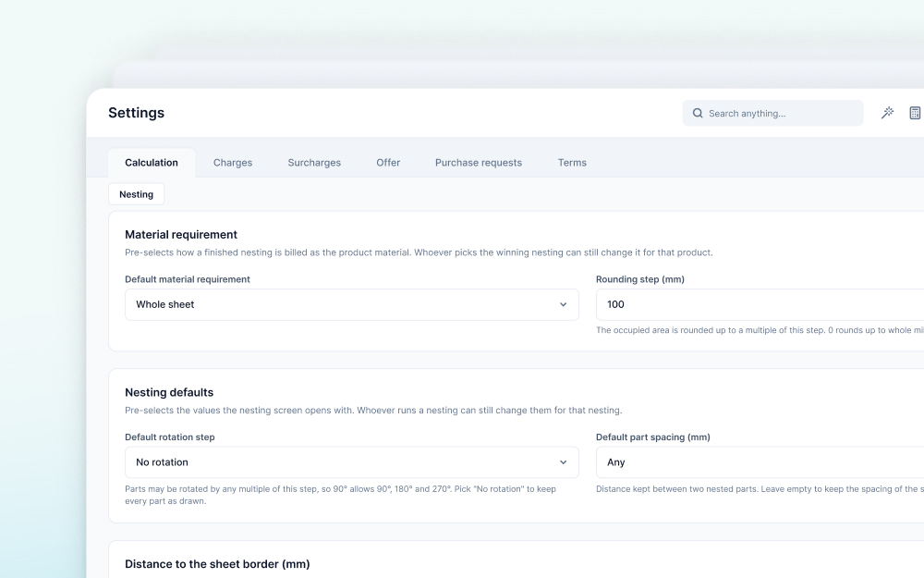Click the Default part spacing field
924x578 pixels.
[x=760, y=462]
